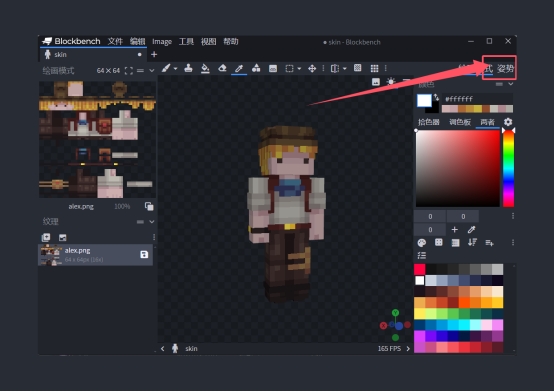
Task: Toggle UV editor fullscreen view
Action: tap(129, 71)
